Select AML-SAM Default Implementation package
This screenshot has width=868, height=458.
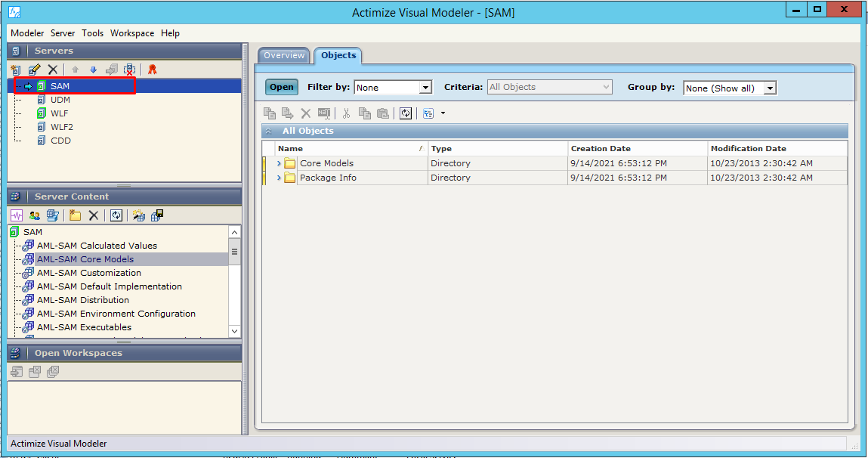(x=109, y=287)
